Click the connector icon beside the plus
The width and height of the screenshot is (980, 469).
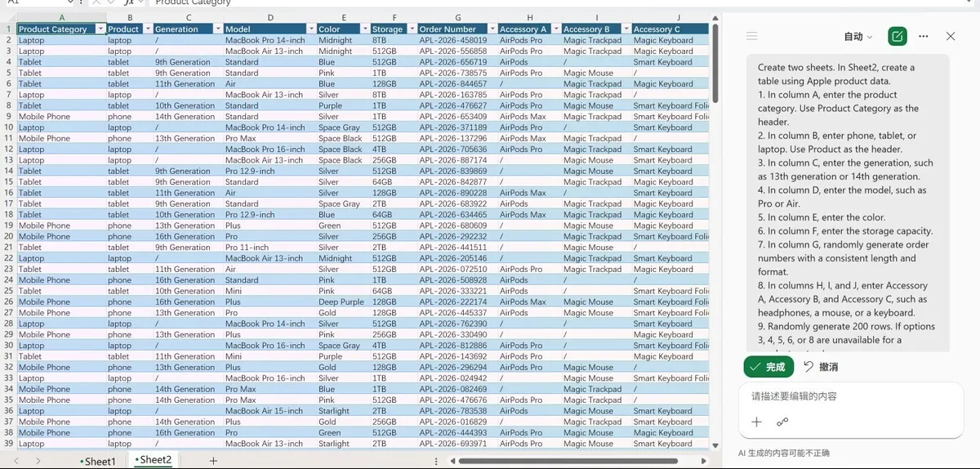point(782,422)
